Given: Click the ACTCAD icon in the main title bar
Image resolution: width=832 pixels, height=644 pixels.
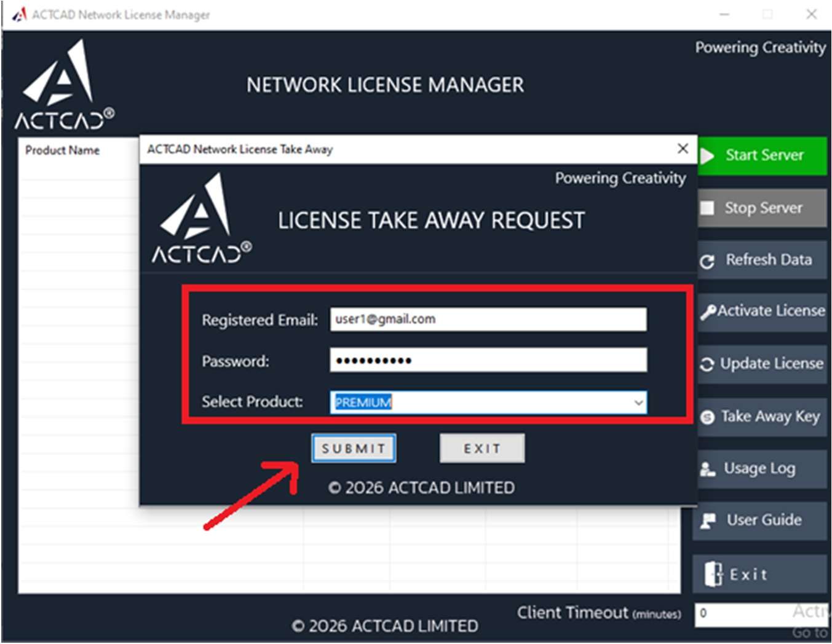Looking at the screenshot, I should [19, 14].
